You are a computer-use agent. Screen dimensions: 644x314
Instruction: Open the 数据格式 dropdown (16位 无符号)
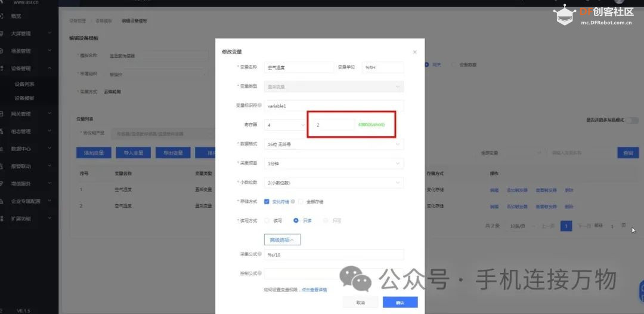[x=334, y=144]
